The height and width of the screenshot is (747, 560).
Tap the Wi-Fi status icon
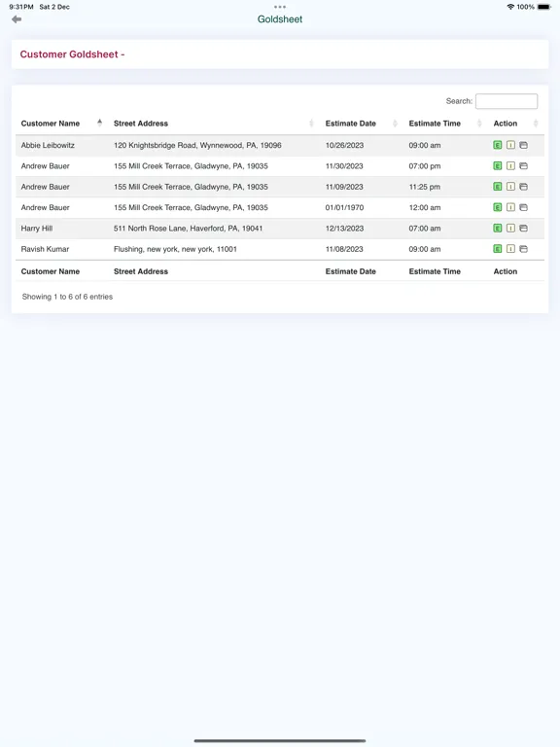pyautogui.click(x=510, y=7)
